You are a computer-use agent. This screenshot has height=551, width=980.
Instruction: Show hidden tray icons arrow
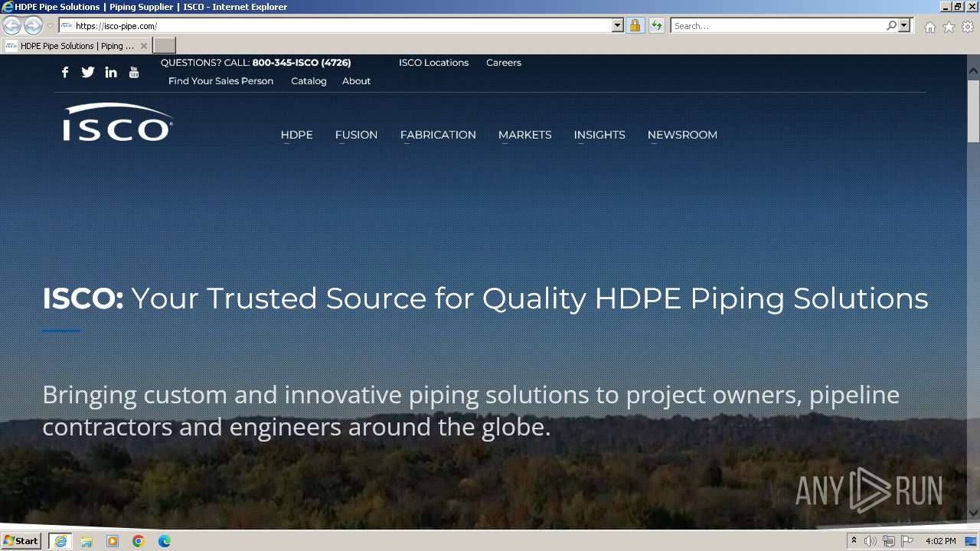(854, 541)
